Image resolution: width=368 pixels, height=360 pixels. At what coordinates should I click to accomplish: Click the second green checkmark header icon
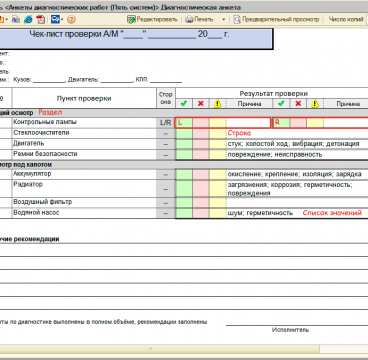click(281, 104)
